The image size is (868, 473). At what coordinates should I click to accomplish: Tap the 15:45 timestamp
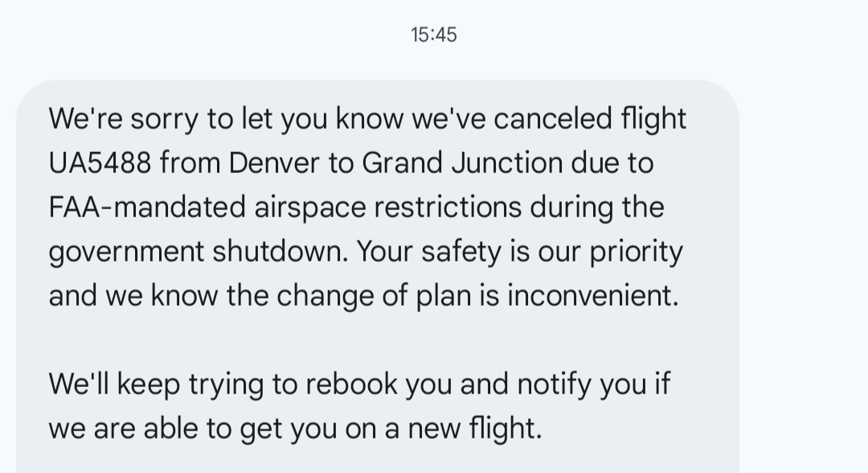tap(433, 35)
